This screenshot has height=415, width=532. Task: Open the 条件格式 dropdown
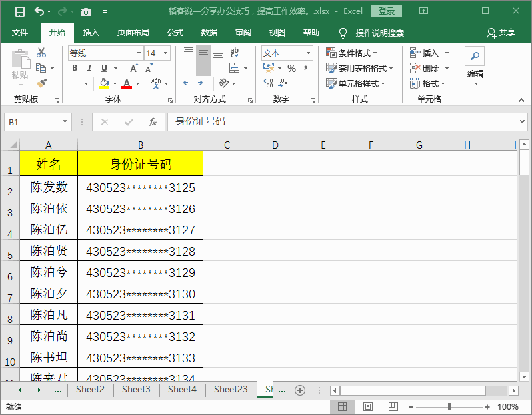click(x=351, y=53)
